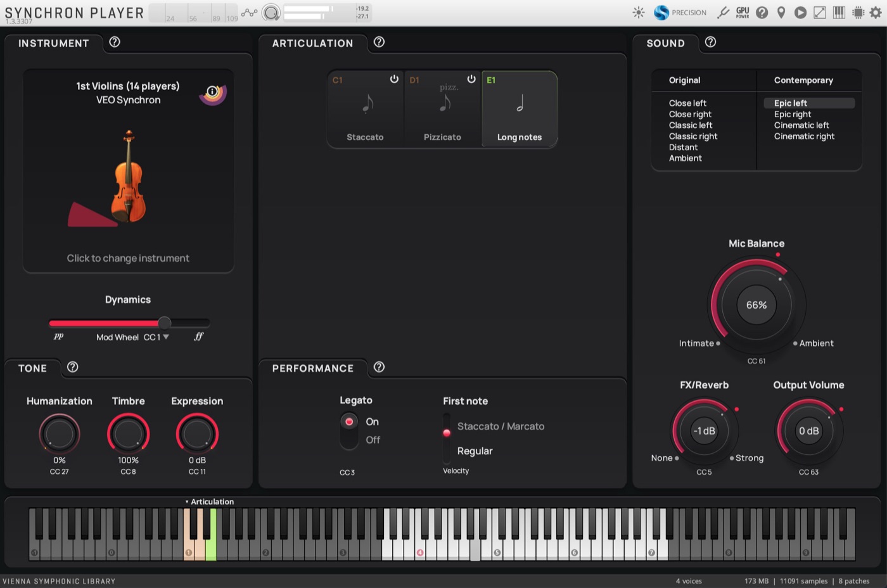Click the blue Synchron Precision logo icon
This screenshot has height=588, width=887.
coord(661,13)
